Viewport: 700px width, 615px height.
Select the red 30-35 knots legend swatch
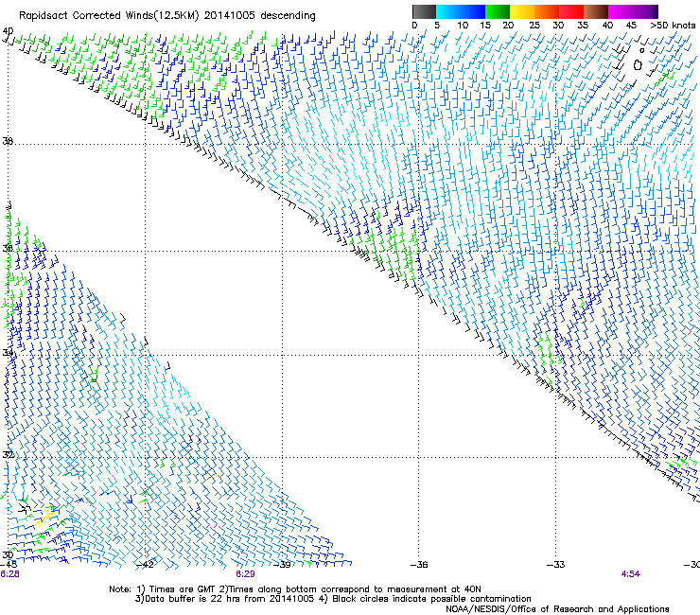coord(571,11)
